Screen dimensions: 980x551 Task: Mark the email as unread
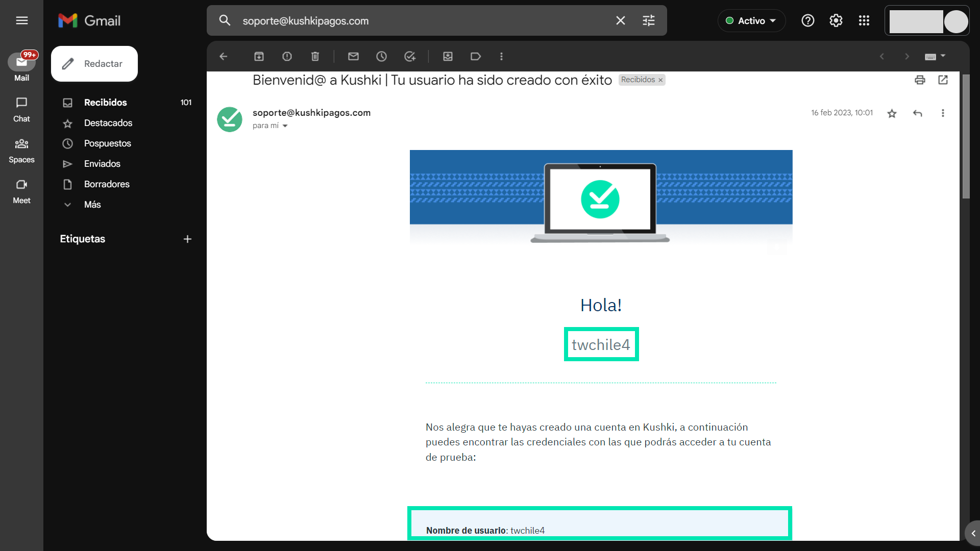pyautogui.click(x=353, y=57)
